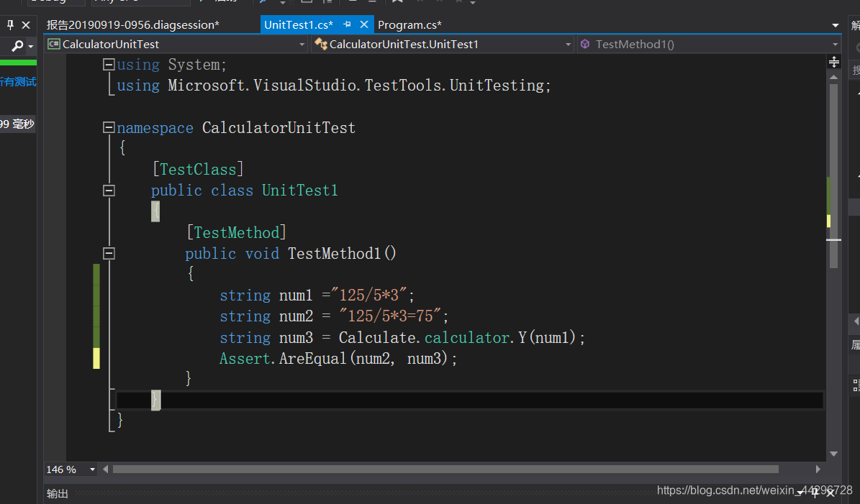Click the 输出 panel title
The height and width of the screenshot is (504, 860).
point(57,494)
